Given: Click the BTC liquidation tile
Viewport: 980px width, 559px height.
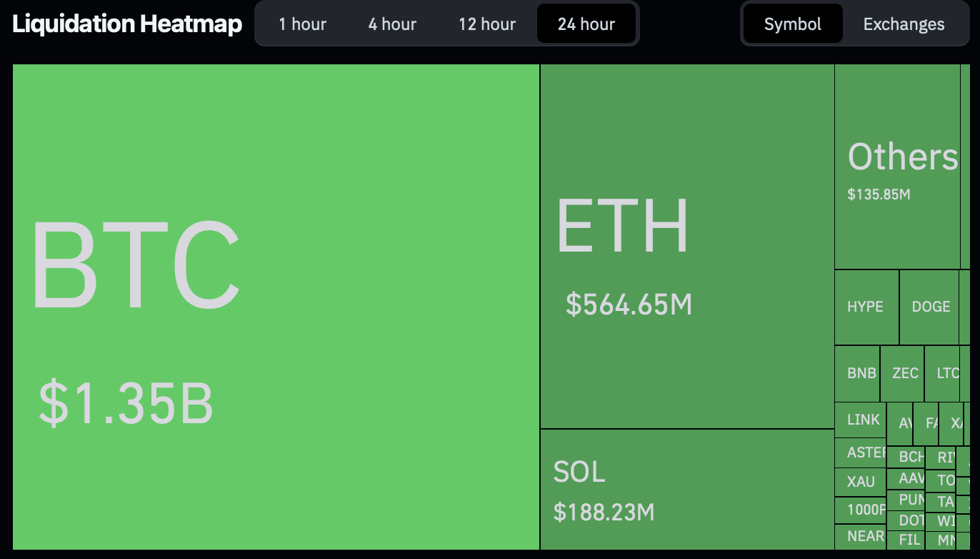Looking at the screenshot, I should coord(276,307).
